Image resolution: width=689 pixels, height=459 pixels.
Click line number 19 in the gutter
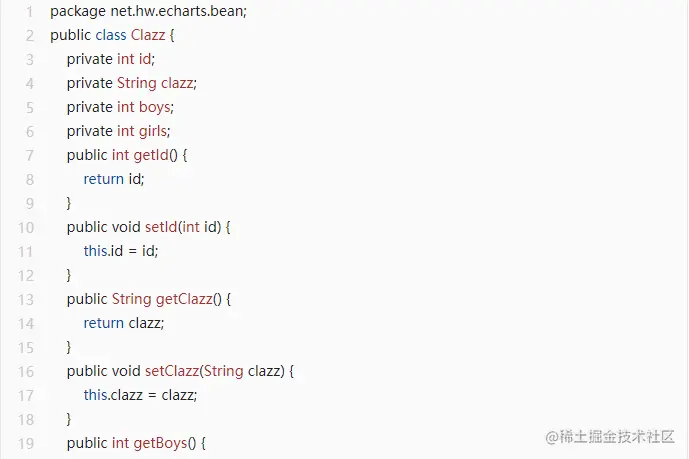[x=26, y=443]
